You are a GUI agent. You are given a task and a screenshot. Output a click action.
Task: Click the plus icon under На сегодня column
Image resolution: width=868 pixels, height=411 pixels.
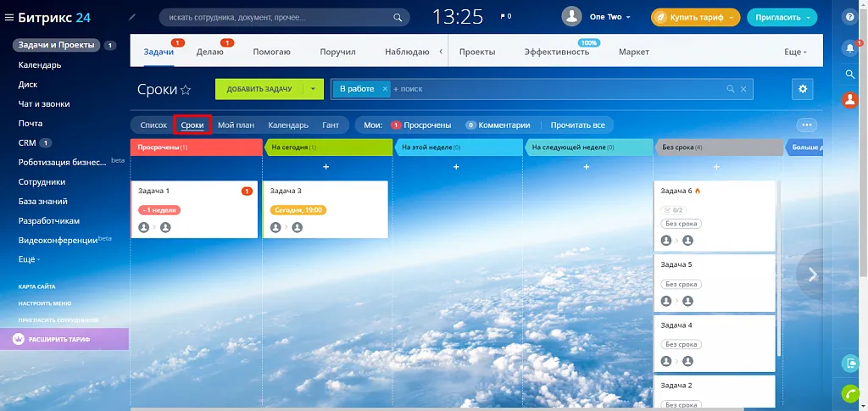tap(325, 167)
